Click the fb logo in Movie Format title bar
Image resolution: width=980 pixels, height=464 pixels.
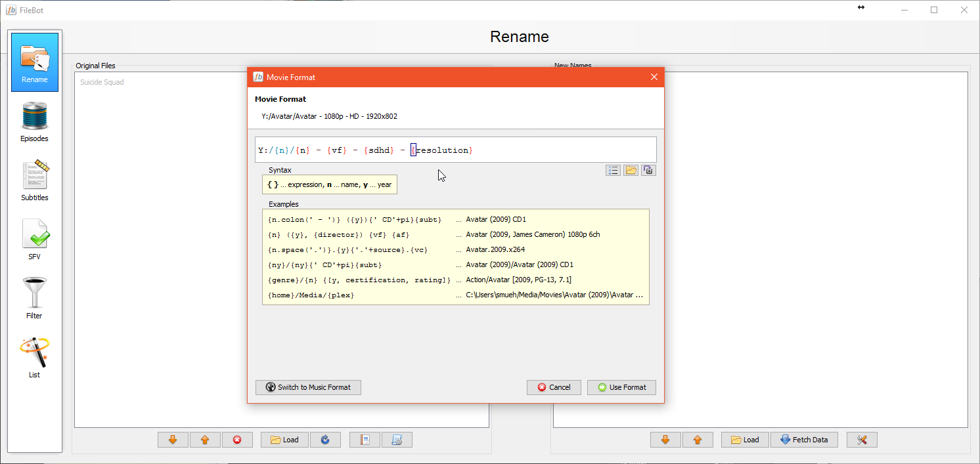point(258,77)
